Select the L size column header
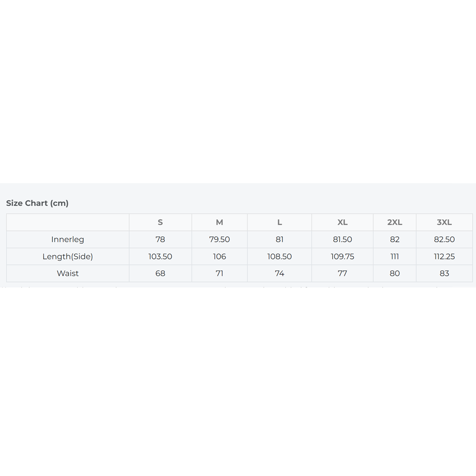Screen dimensions: 476x476 [x=279, y=222]
